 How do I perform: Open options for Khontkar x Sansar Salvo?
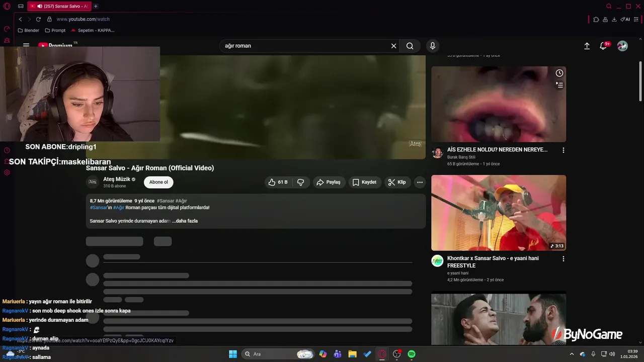(x=563, y=259)
